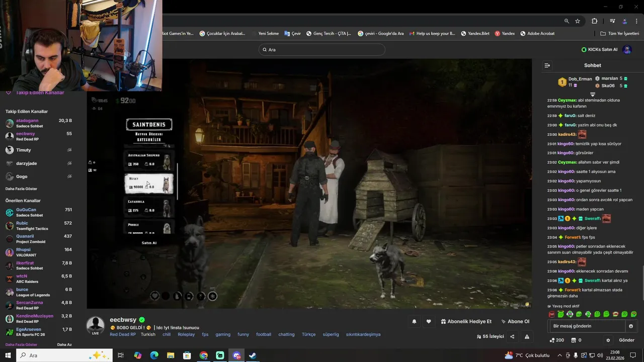Select the Australian Shepherd entry in shop

click(149, 160)
